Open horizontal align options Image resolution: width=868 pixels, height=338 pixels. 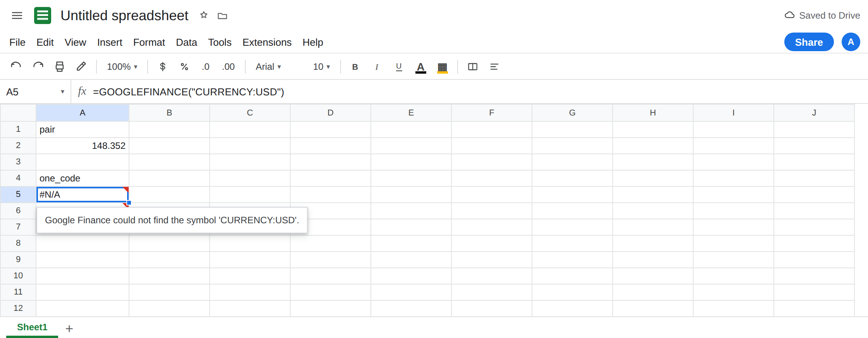coord(494,67)
